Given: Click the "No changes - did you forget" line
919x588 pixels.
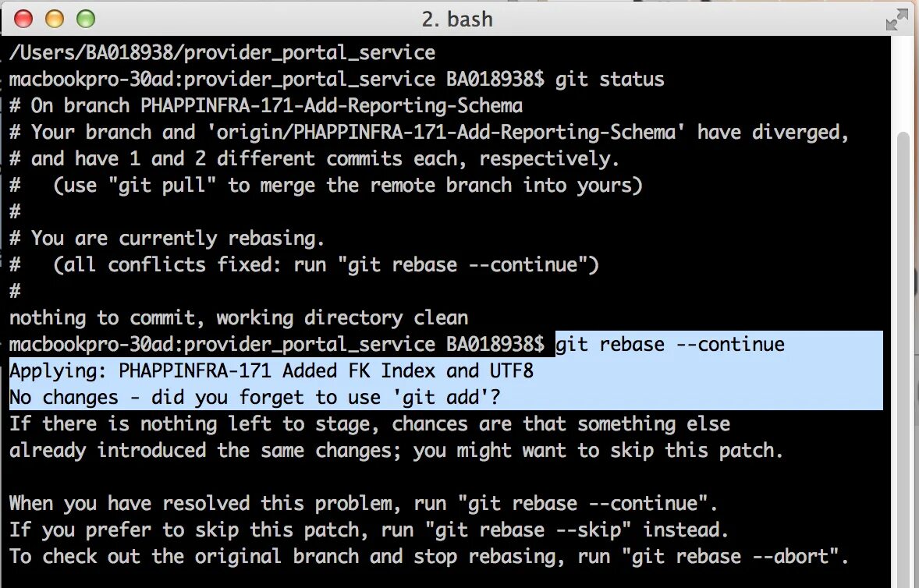Looking at the screenshot, I should tap(254, 397).
